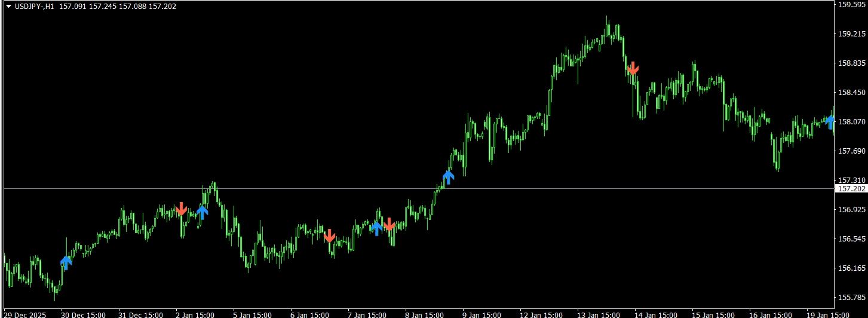Screen dimensions: 868x318
Task: Click the blue up arrow near 30 Dec 15:00
Action: tap(66, 262)
